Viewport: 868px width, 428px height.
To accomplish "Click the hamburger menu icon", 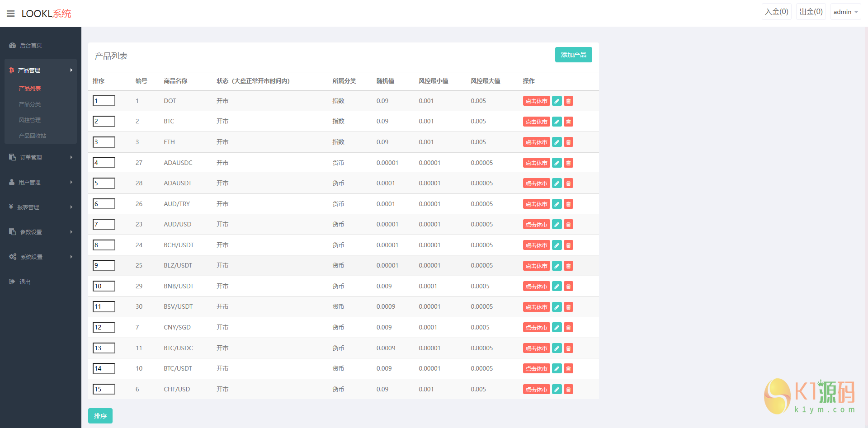I will 10,14.
